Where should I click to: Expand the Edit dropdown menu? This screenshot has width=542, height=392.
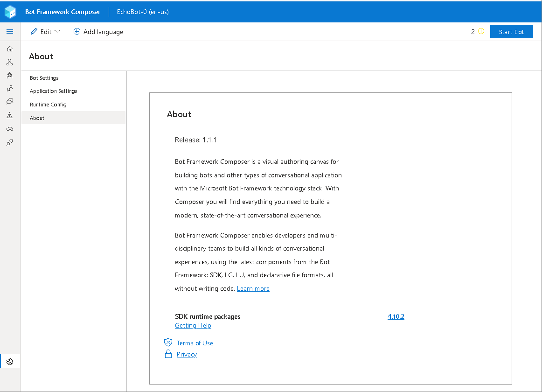pyautogui.click(x=45, y=31)
